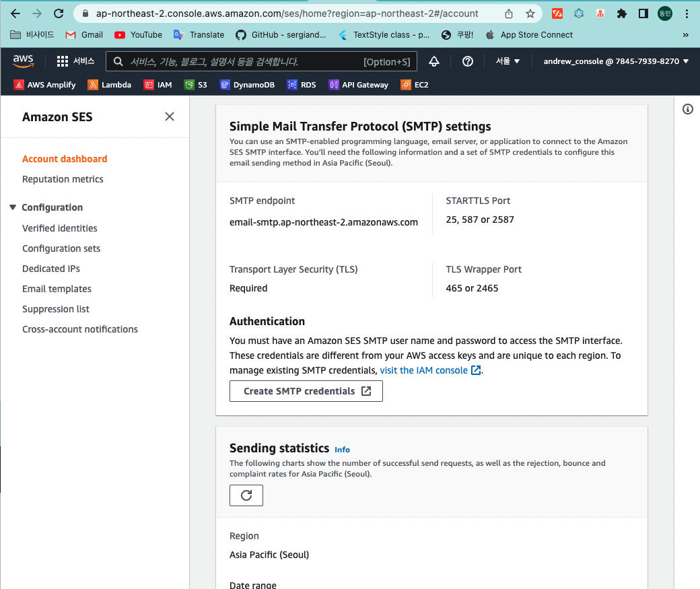Click the AWS services search field

[261, 61]
